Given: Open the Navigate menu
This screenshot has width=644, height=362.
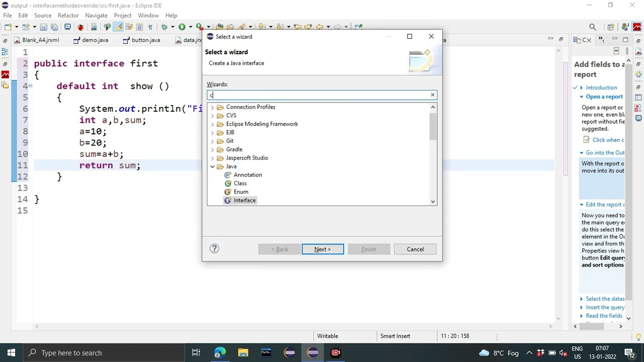Looking at the screenshot, I should (x=97, y=16).
